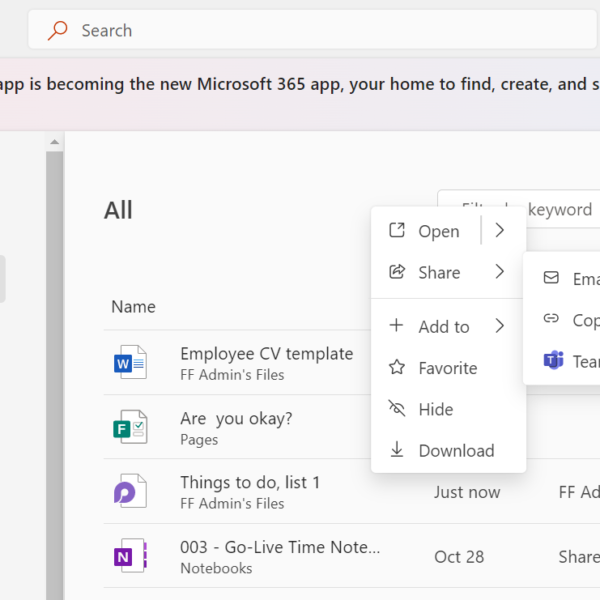Click the Word icon for Employee CV template
This screenshot has width=600, height=600.
pyautogui.click(x=130, y=363)
